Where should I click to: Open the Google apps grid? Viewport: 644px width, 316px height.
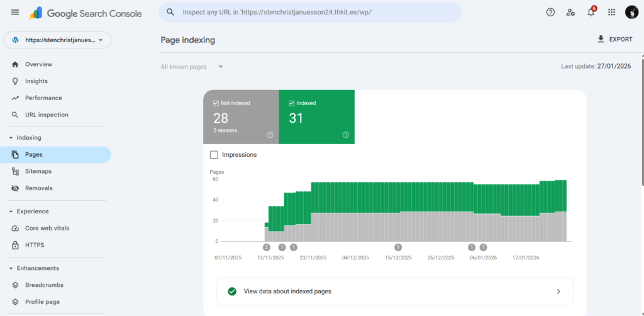(x=611, y=12)
